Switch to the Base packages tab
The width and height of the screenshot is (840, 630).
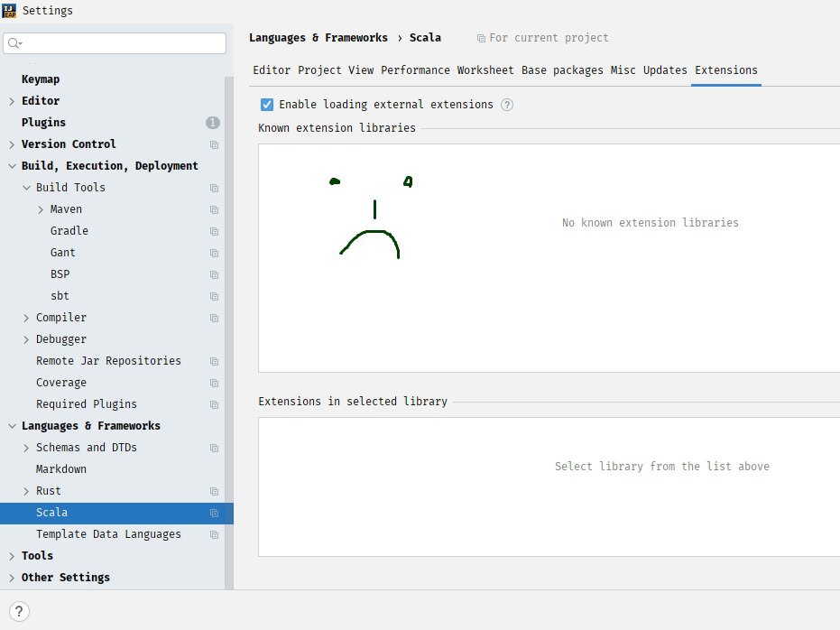(562, 70)
